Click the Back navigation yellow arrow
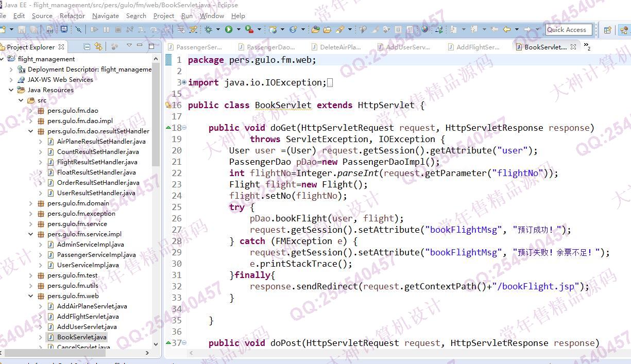 click(x=507, y=29)
